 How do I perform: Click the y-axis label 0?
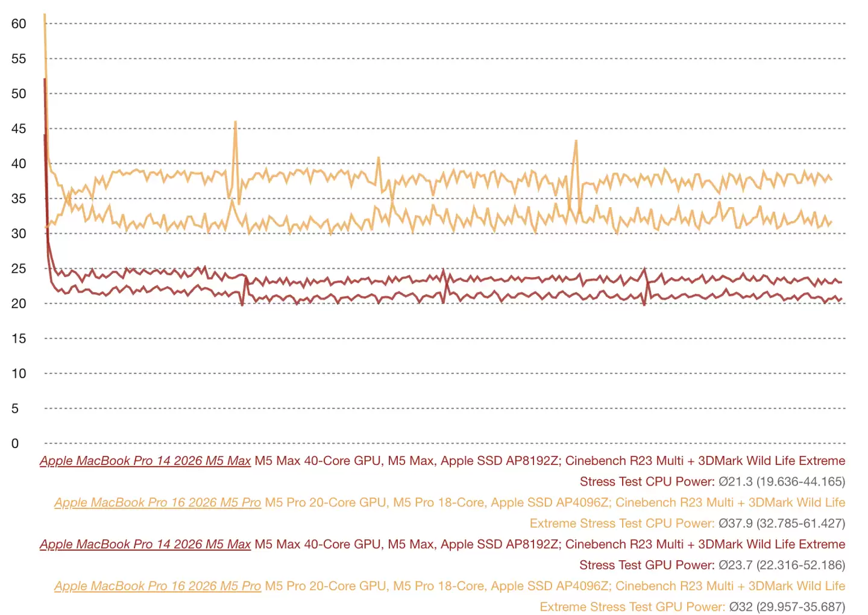tap(15, 444)
